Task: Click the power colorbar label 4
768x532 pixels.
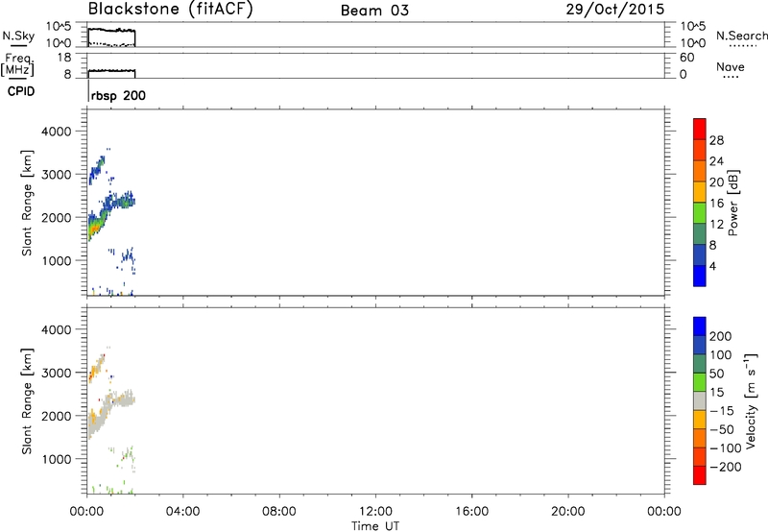Action: tap(712, 266)
